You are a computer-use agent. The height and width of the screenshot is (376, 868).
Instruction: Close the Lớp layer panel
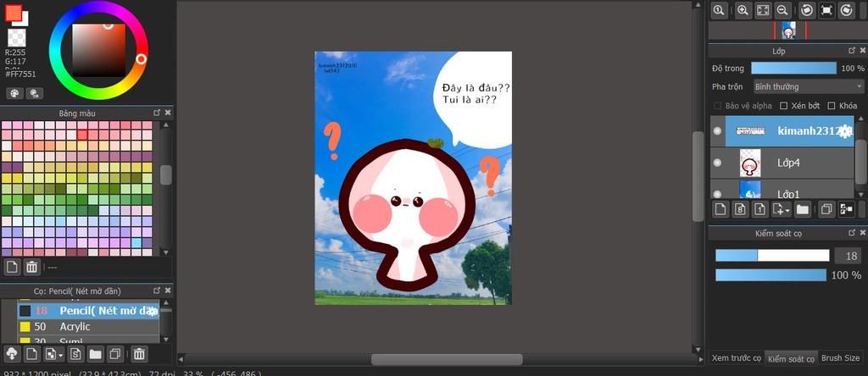coord(862,50)
